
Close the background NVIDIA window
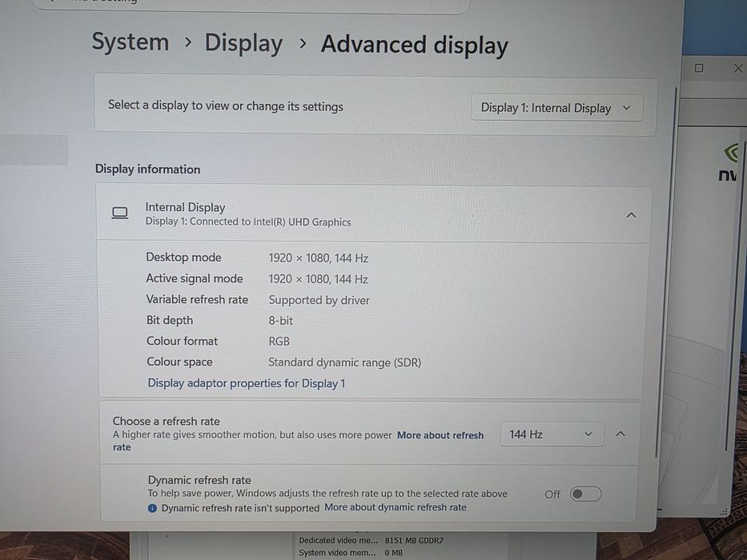pyautogui.click(x=738, y=69)
